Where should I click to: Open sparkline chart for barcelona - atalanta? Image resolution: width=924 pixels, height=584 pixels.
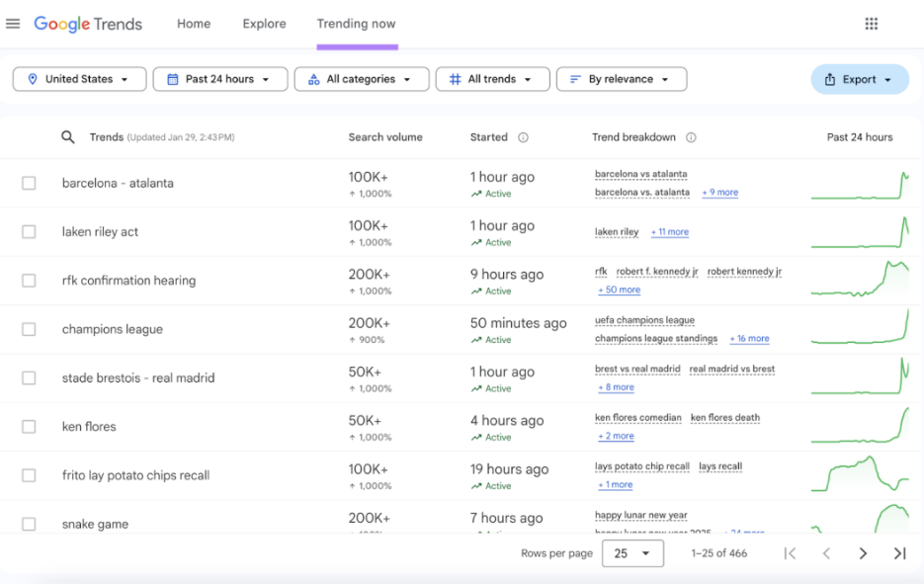[860, 185]
